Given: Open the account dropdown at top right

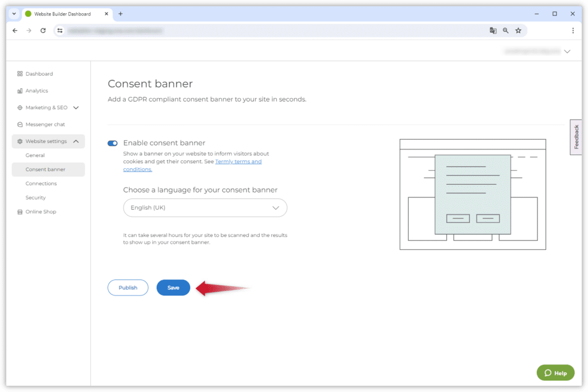Looking at the screenshot, I should tap(567, 51).
